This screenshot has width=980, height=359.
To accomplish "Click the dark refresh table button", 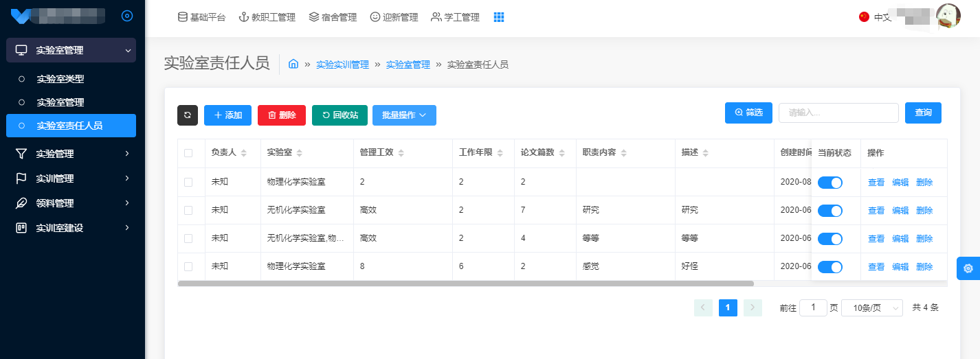I will pyautogui.click(x=188, y=115).
